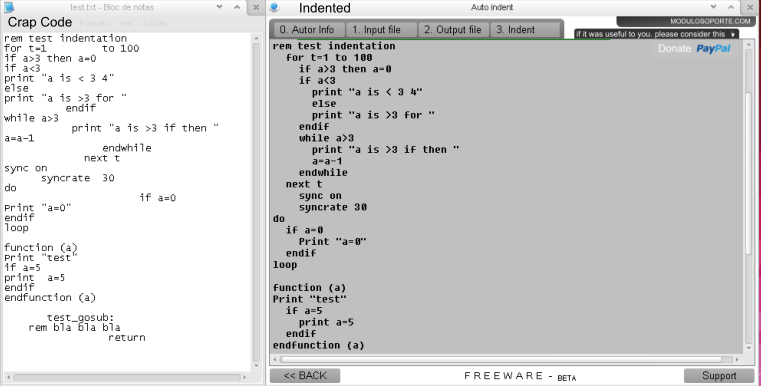Click 'test_gosub:' line in Notepad

81,318
